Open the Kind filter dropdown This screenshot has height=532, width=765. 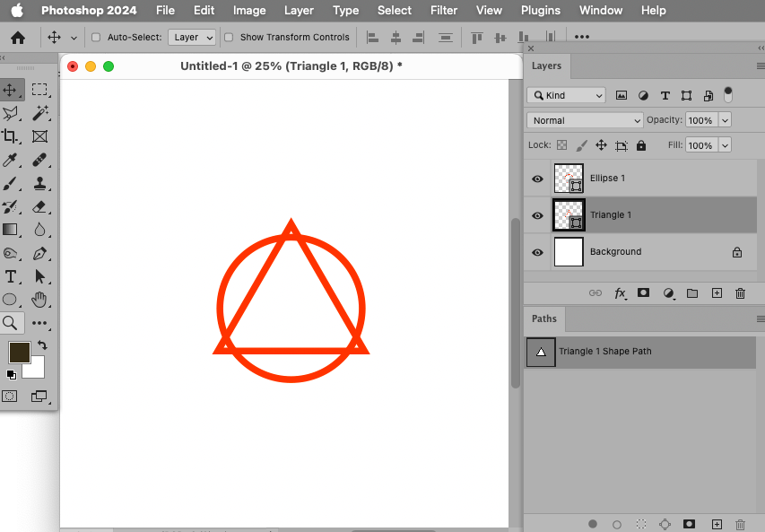pyautogui.click(x=566, y=94)
